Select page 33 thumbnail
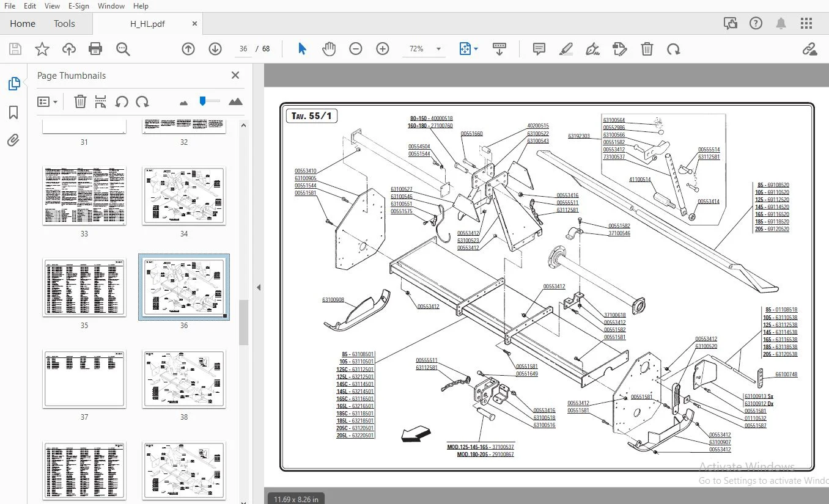Viewport: 829px width, 504px height. coord(84,195)
